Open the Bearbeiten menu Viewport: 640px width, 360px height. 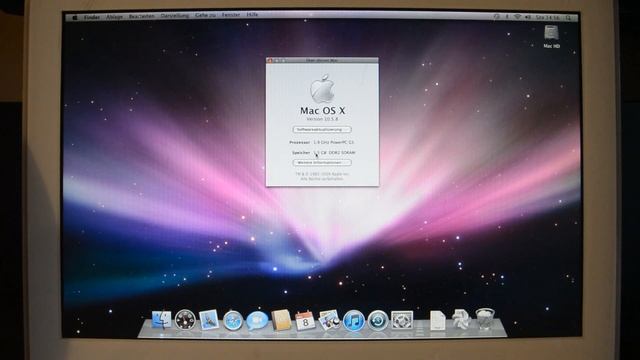click(142, 16)
